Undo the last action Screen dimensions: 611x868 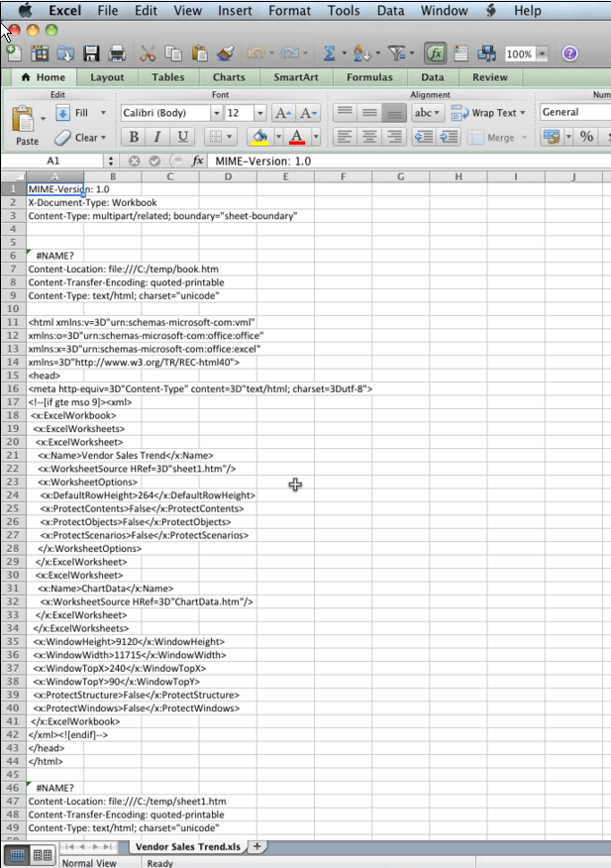(255, 54)
